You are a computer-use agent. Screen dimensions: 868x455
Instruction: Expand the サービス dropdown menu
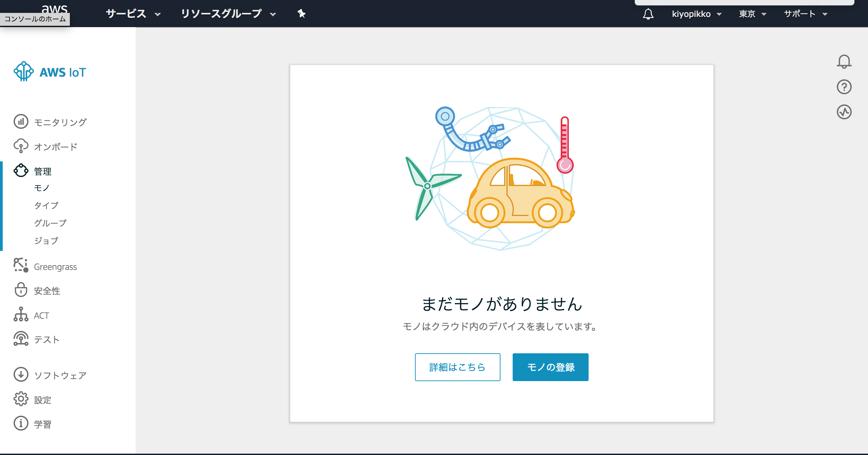(x=133, y=14)
